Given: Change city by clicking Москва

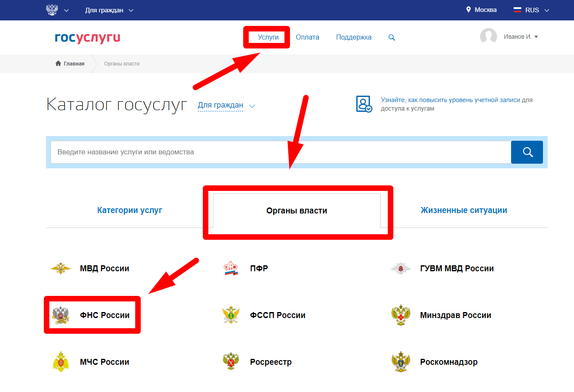Looking at the screenshot, I should (x=486, y=10).
